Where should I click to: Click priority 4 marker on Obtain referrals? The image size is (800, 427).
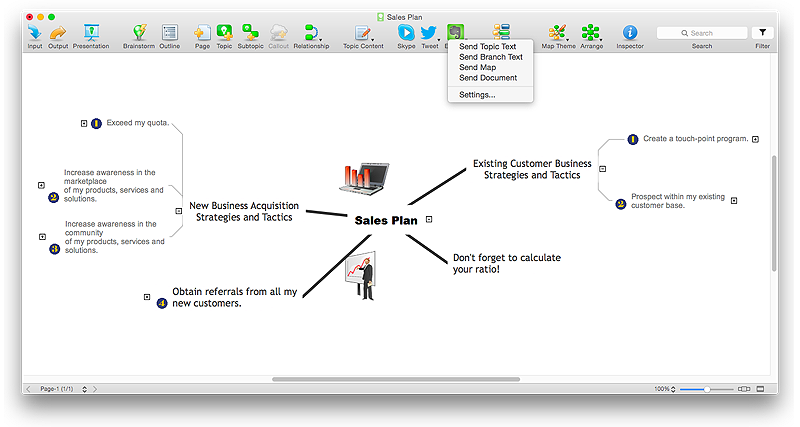click(162, 303)
